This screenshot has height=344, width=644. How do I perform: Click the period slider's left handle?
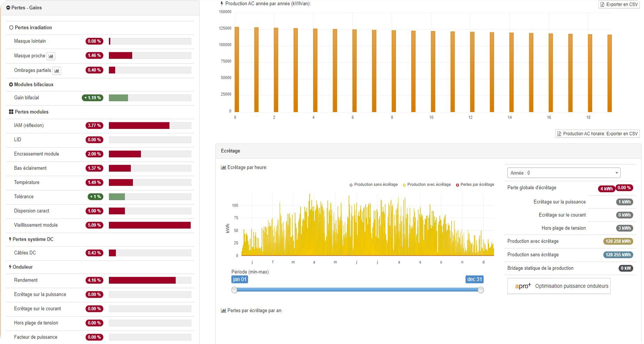pos(234,290)
